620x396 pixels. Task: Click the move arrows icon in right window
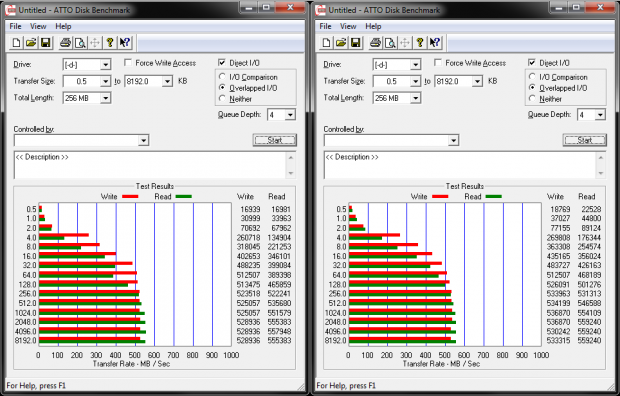pyautogui.click(x=405, y=43)
